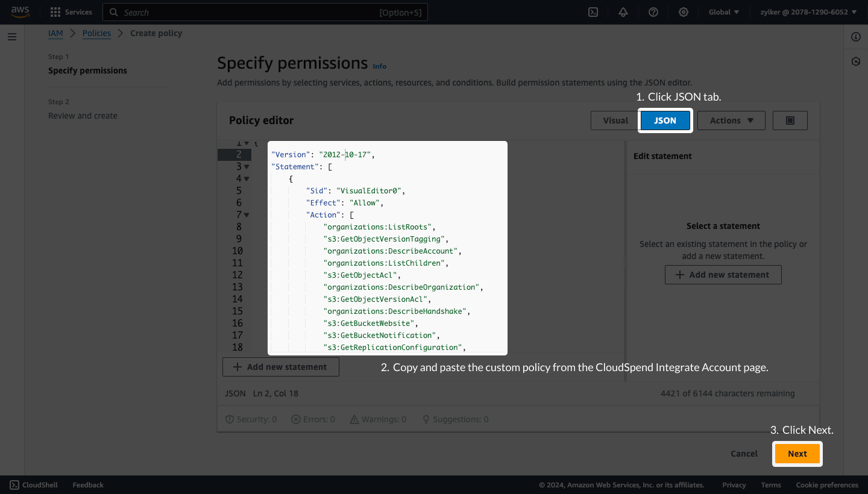This screenshot has height=494, width=868.
Task: Open the settings gear
Action: coord(683,12)
